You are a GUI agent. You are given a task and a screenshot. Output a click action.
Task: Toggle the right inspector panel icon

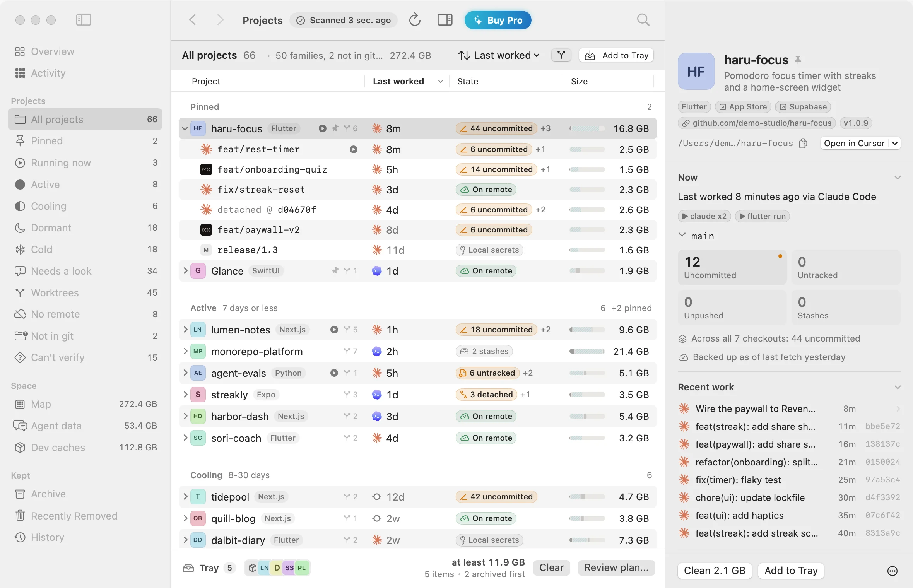[445, 20]
